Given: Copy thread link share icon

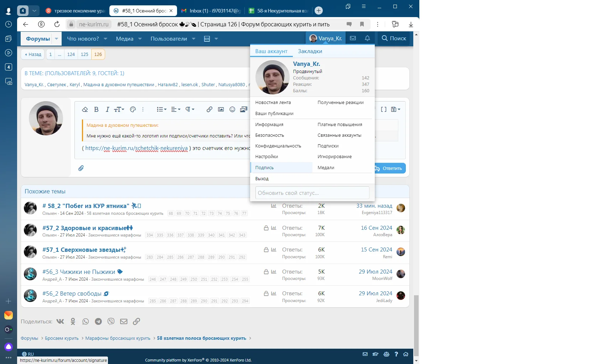Looking at the screenshot, I should pos(136,321).
